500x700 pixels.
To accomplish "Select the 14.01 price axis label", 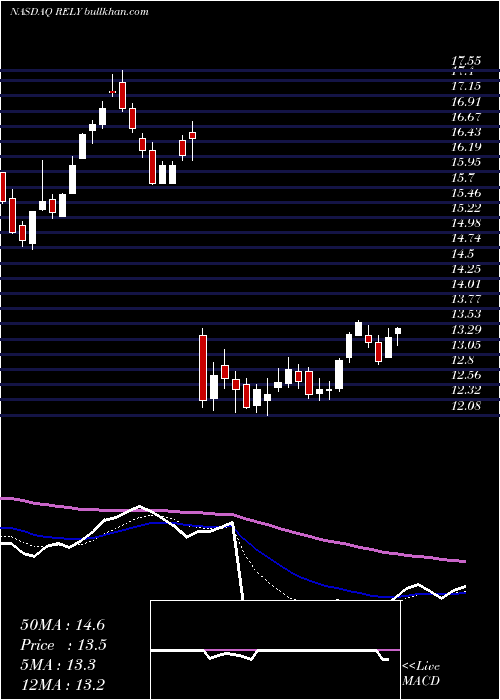I will [466, 284].
